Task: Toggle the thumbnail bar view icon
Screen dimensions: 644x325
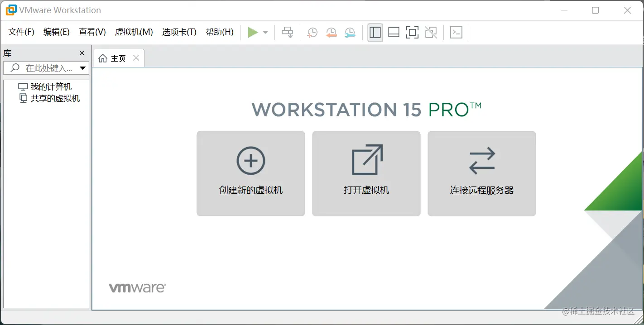Action: [x=394, y=33]
